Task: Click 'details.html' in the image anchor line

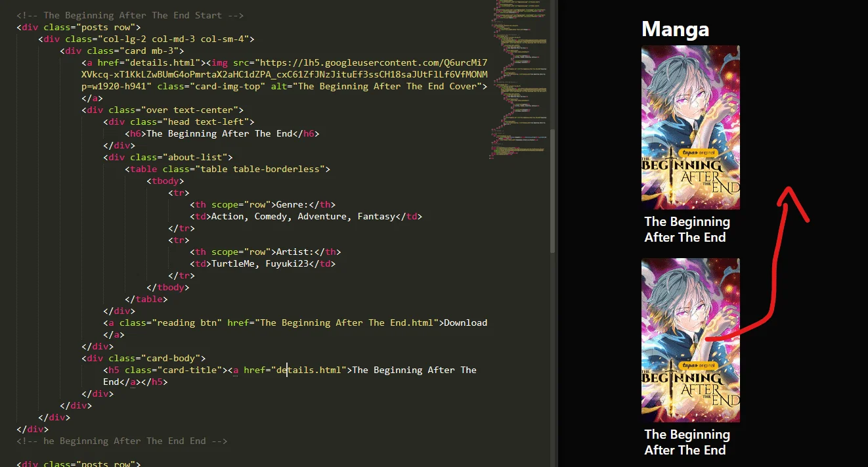Action: [x=162, y=62]
